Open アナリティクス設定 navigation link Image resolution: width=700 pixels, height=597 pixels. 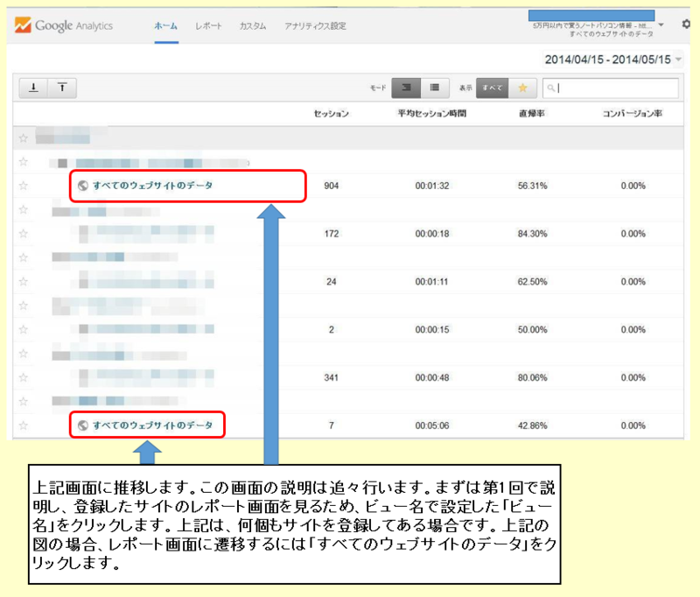[x=317, y=26]
